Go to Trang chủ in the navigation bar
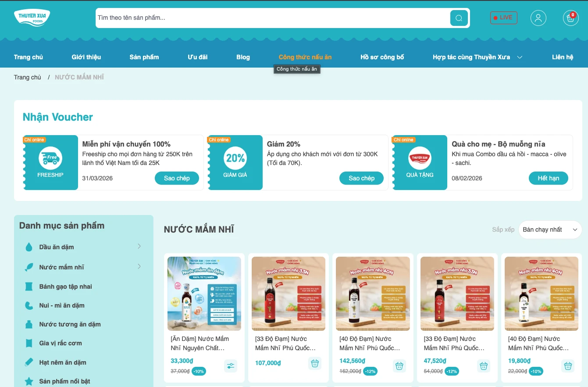Screen dimensions: 588x387 tap(29, 57)
